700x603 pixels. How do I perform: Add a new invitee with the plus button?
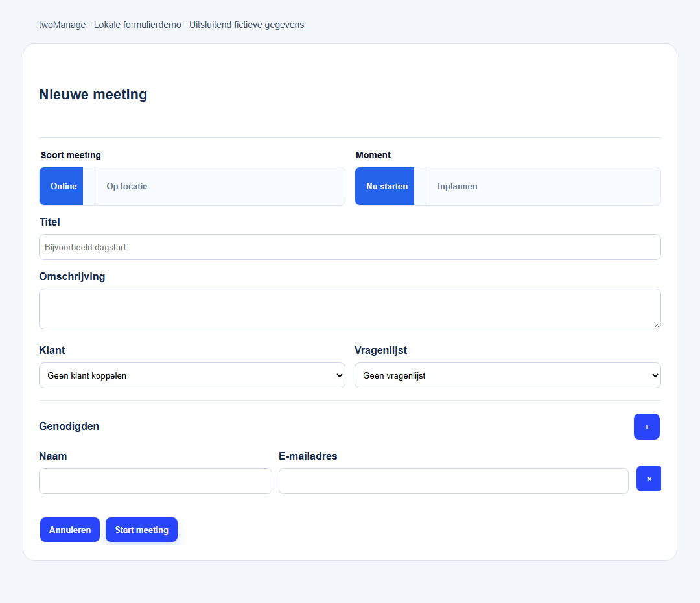tap(646, 427)
